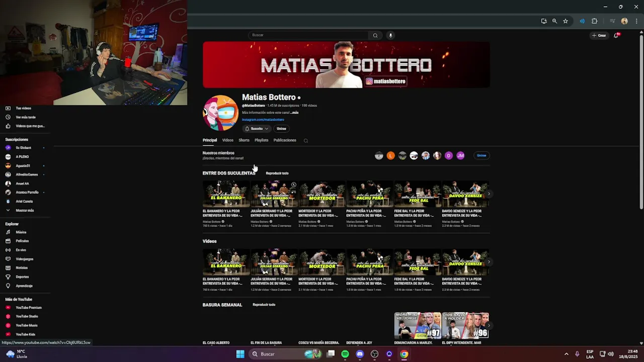Open Ver más tarde in sidebar
The image size is (644, 362).
click(x=25, y=117)
